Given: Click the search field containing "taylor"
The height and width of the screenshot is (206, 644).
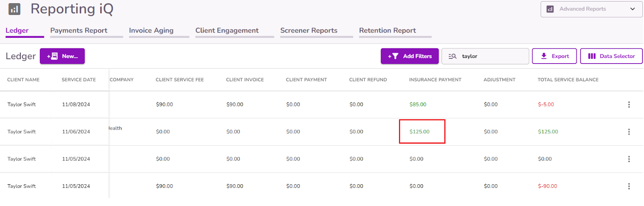Looking at the screenshot, I should pyautogui.click(x=493, y=56).
